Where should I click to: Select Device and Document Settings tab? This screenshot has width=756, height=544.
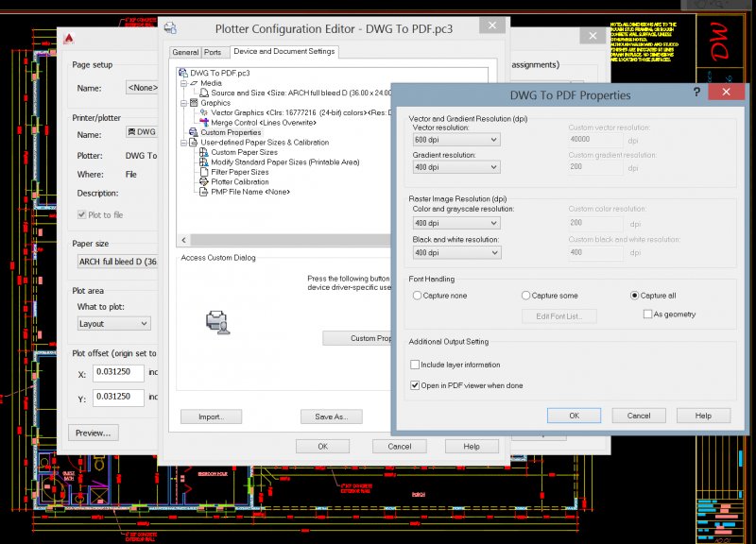[284, 51]
